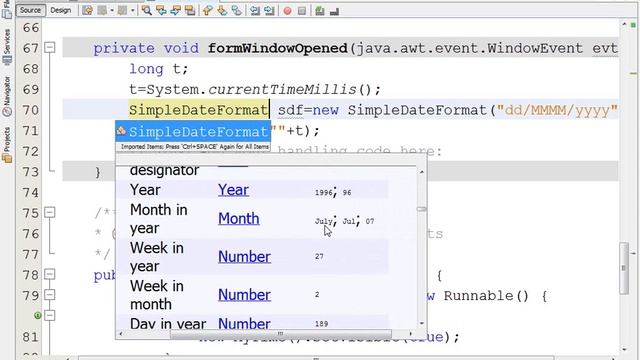640x360 pixels.
Task: Click Javadoc popup scroll left arrow
Action: [x=120, y=334]
